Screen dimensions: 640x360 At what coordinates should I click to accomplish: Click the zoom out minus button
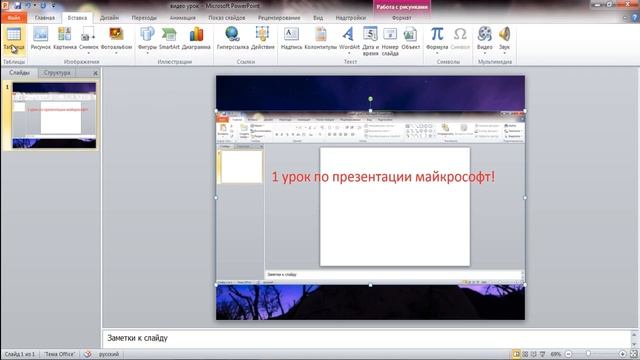[x=569, y=354]
